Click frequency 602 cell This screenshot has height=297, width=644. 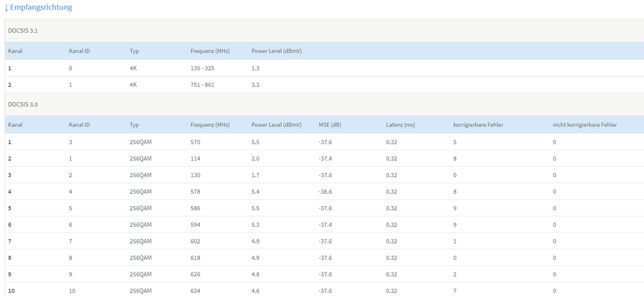195,241
